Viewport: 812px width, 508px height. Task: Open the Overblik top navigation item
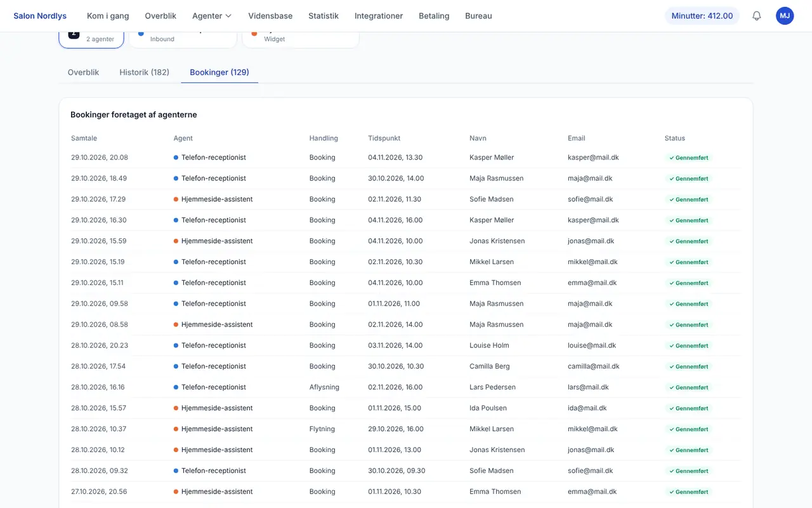[160, 16]
